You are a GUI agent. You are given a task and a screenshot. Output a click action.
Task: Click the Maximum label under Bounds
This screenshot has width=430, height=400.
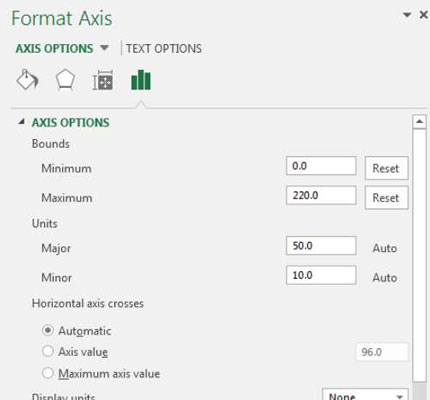(x=67, y=198)
